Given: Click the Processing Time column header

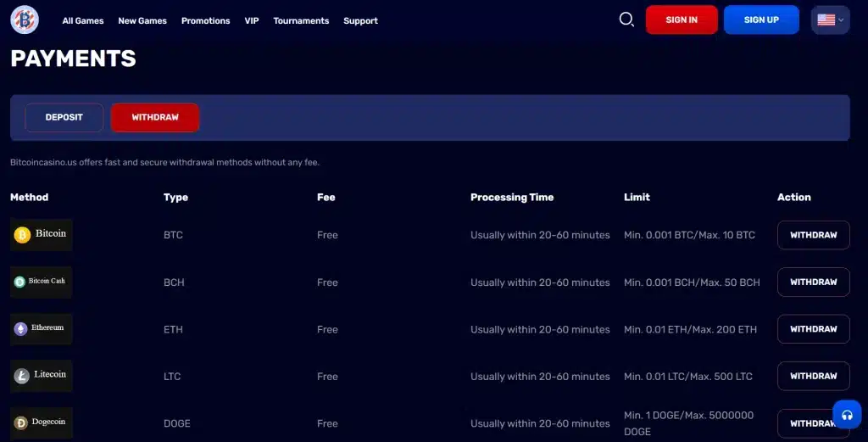Looking at the screenshot, I should [x=512, y=197].
